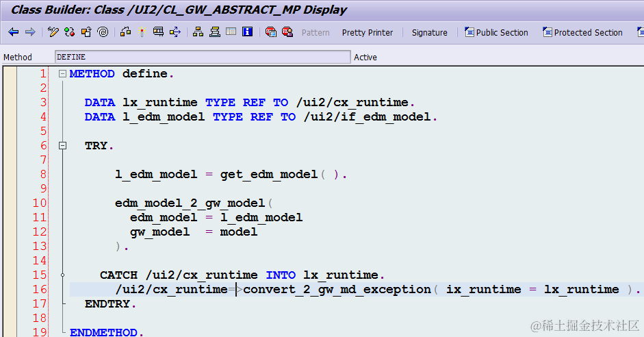This screenshot has height=337, width=644.
Task: Collapse the TRY block fold marker
Action: 62,145
